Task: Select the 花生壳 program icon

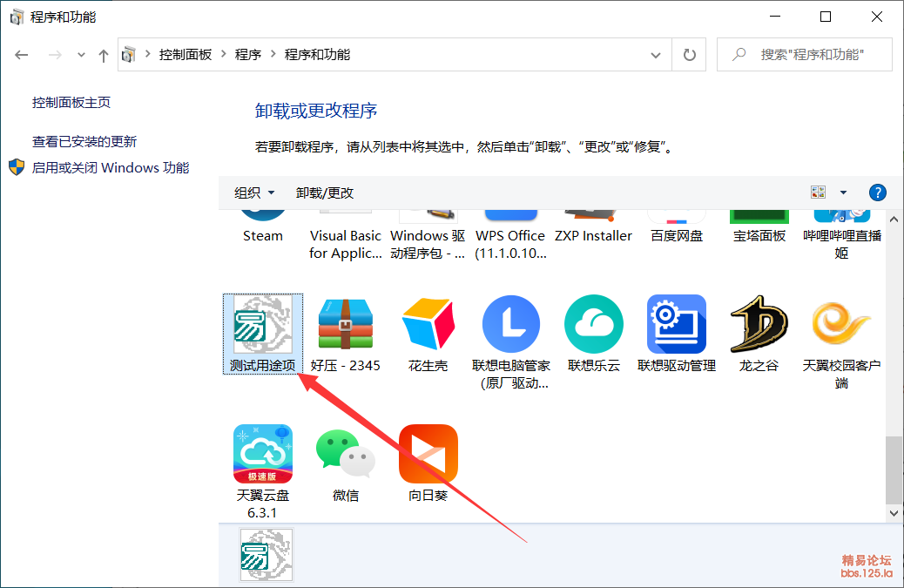Action: (428, 324)
